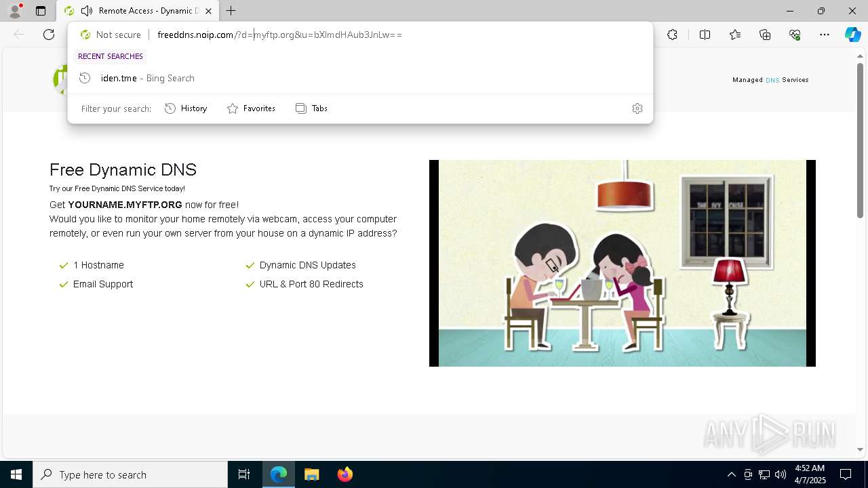Open the Favorites star icon
The width and height of the screenshot is (868, 488).
(735, 35)
